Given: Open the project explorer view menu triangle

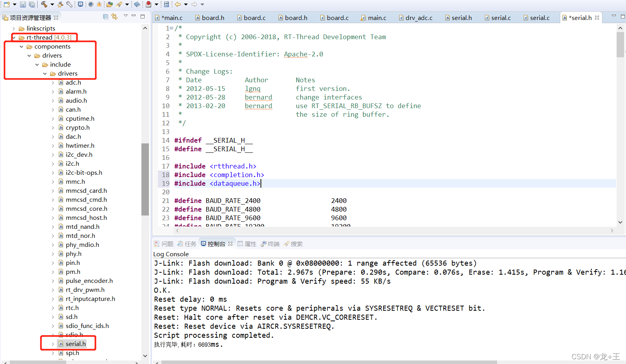Looking at the screenshot, I should tap(126, 16).
